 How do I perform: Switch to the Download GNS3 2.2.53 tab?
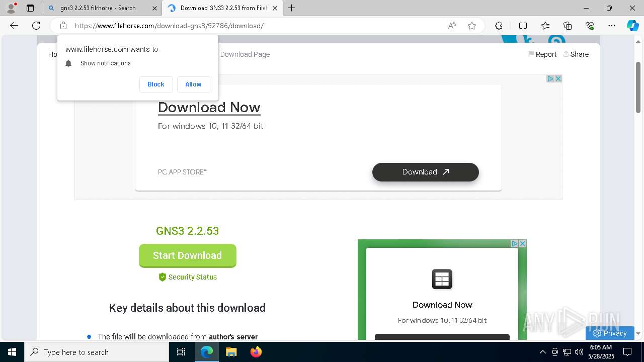coord(223,8)
